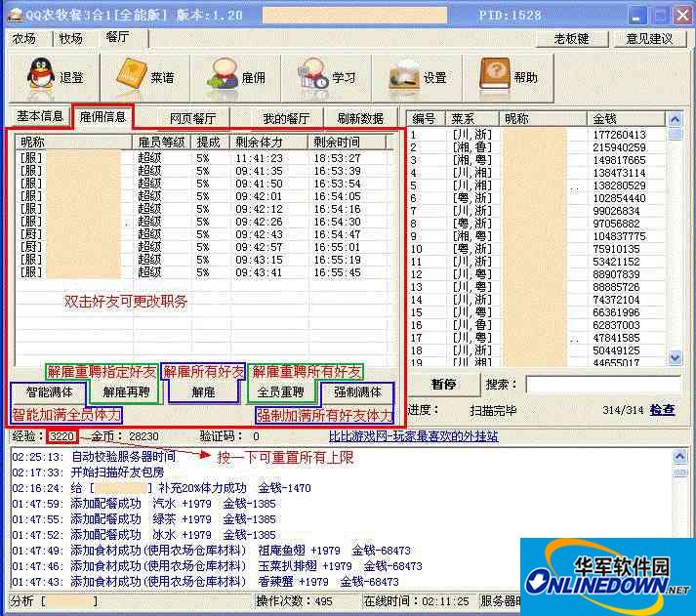Click the 暂停 button
This screenshot has width=696, height=616.
[x=443, y=384]
